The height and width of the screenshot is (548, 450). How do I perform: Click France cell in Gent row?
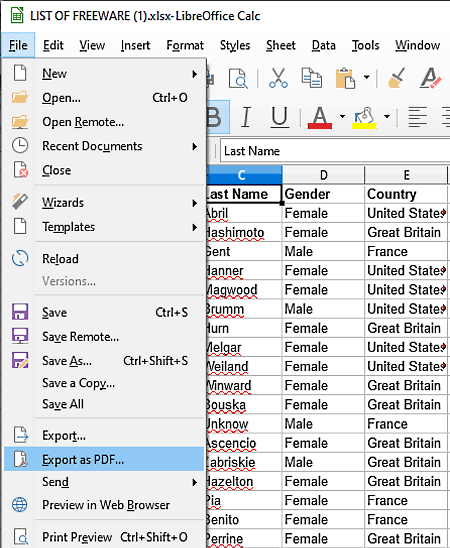coord(406,252)
